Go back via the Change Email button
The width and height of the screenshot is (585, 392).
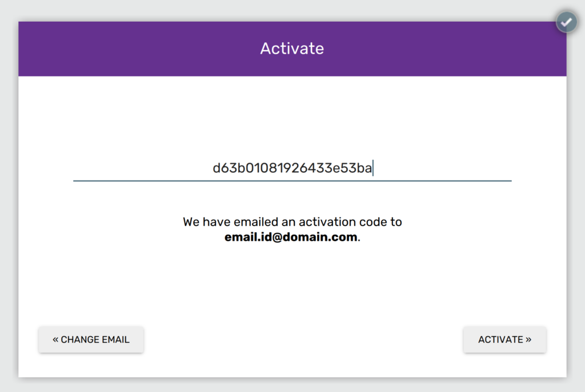point(91,340)
